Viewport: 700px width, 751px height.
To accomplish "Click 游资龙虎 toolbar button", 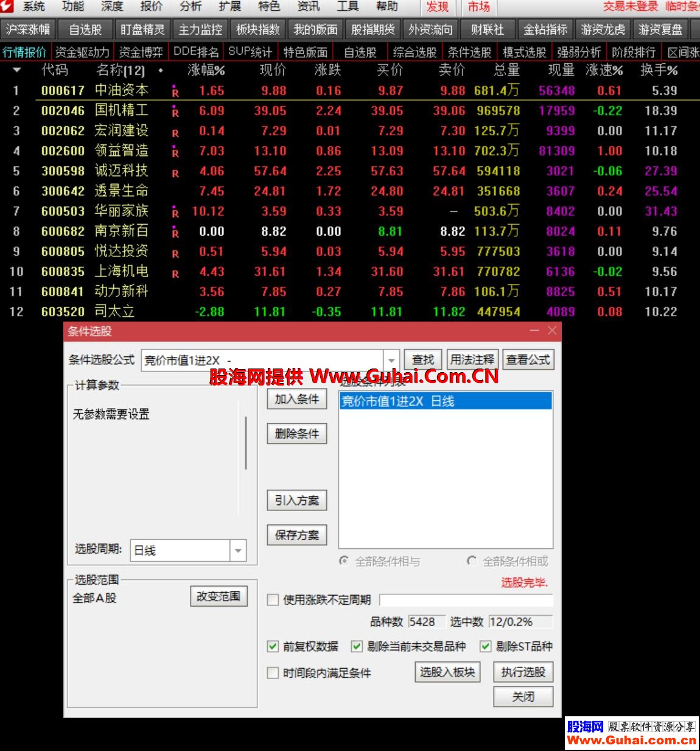I will 603,29.
